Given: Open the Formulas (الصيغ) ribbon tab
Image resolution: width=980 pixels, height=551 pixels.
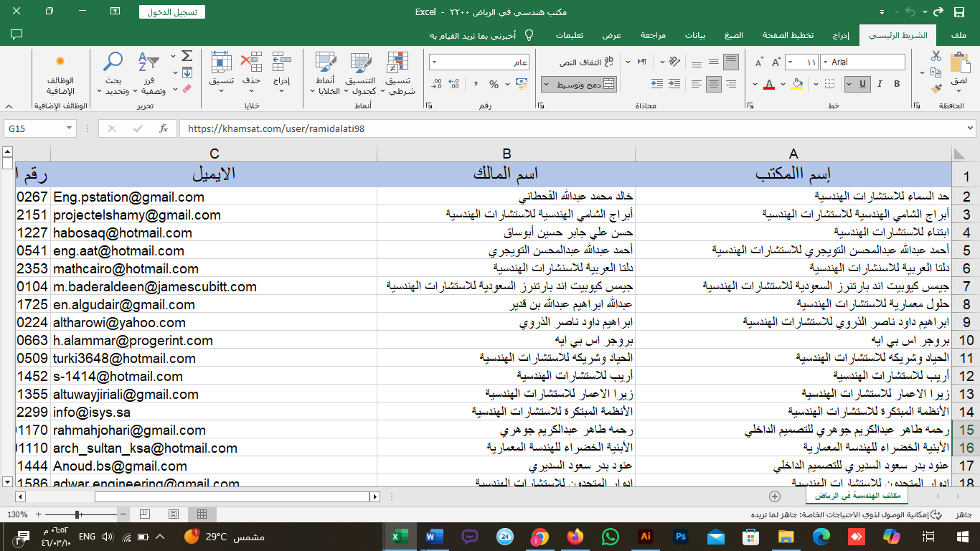Looking at the screenshot, I should [733, 35].
